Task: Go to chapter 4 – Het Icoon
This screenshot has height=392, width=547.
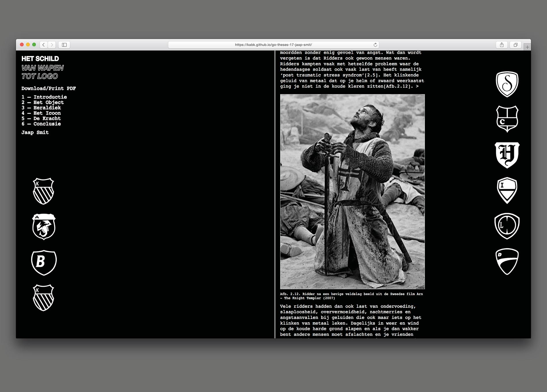Action: 41,113
